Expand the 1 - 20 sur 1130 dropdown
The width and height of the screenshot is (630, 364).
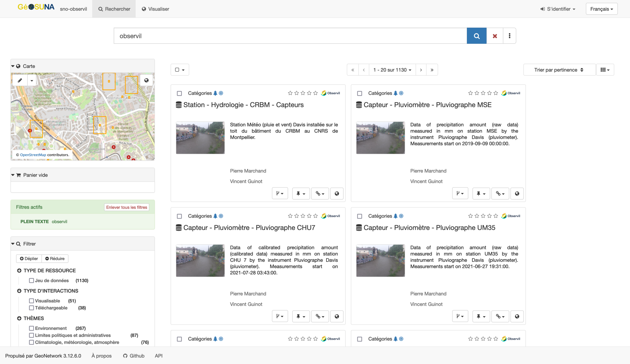(392, 70)
